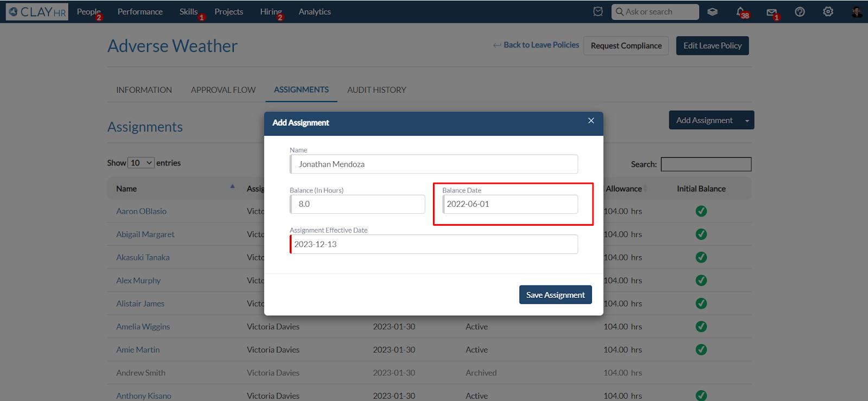Open Abigail Margaret's profile link
Screen dimensions: 868x401
[145, 234]
